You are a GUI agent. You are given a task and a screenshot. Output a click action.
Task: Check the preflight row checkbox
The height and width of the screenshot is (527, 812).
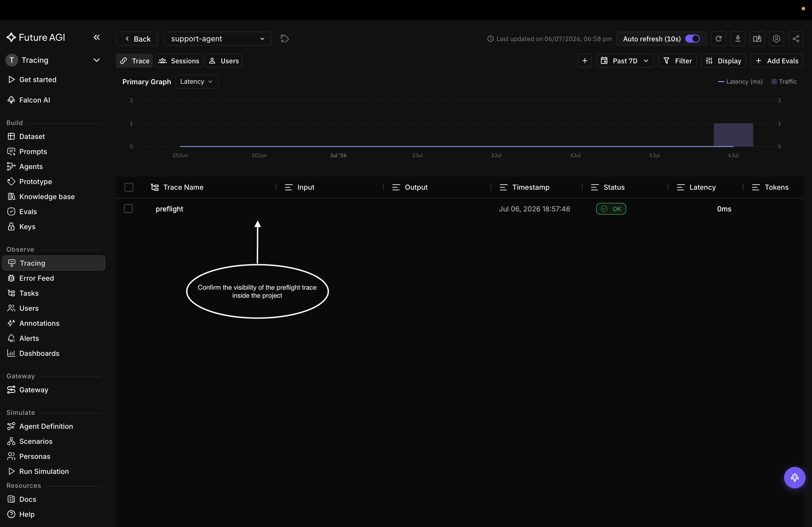(128, 208)
